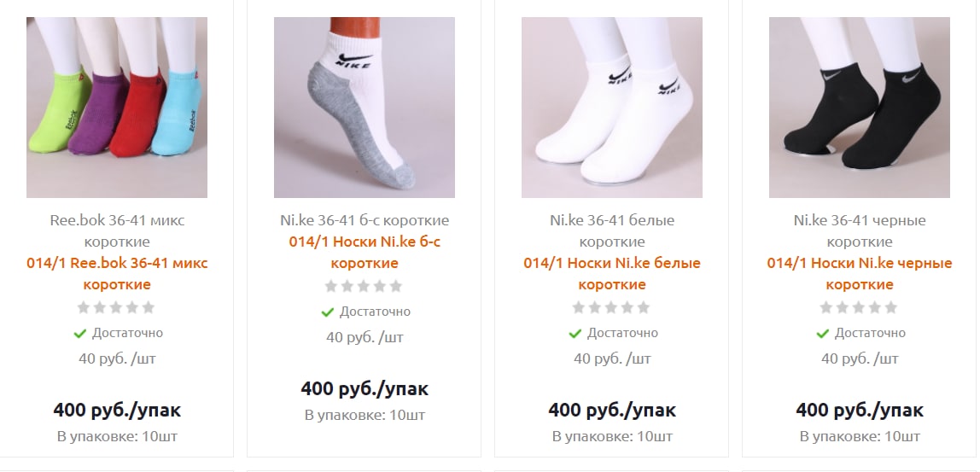Open the black Ni.ke socks photo

coord(860,108)
